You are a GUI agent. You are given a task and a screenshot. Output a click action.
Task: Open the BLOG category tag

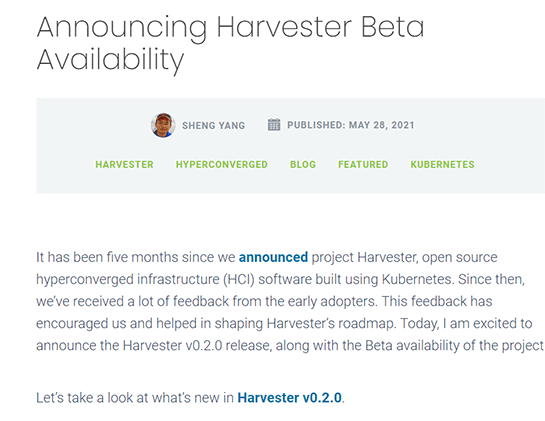pos(303,164)
